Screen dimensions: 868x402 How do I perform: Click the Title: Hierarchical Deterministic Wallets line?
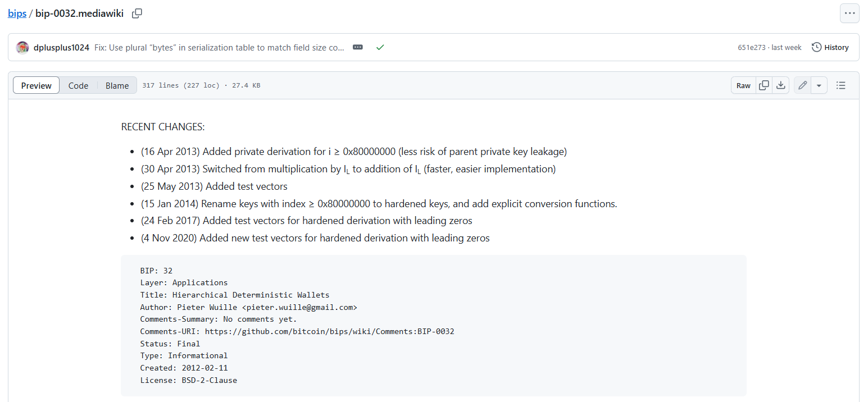(235, 295)
